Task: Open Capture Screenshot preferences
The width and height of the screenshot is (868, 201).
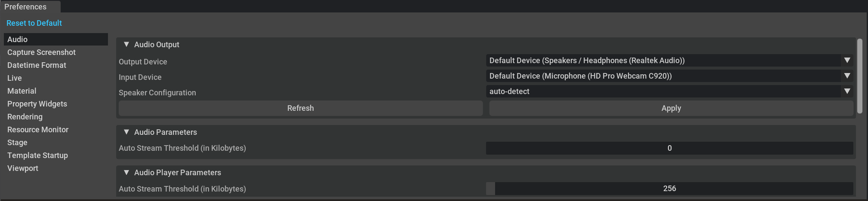Action: 41,52
